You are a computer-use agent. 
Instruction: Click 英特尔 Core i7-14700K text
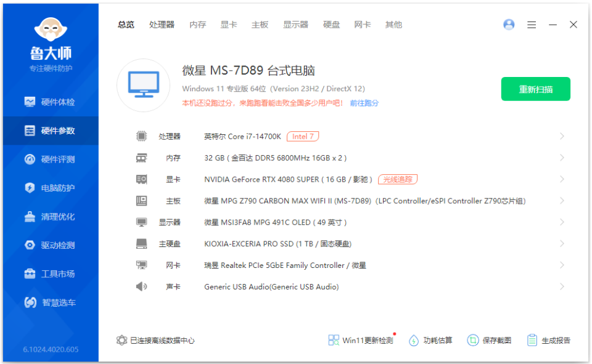click(x=242, y=136)
